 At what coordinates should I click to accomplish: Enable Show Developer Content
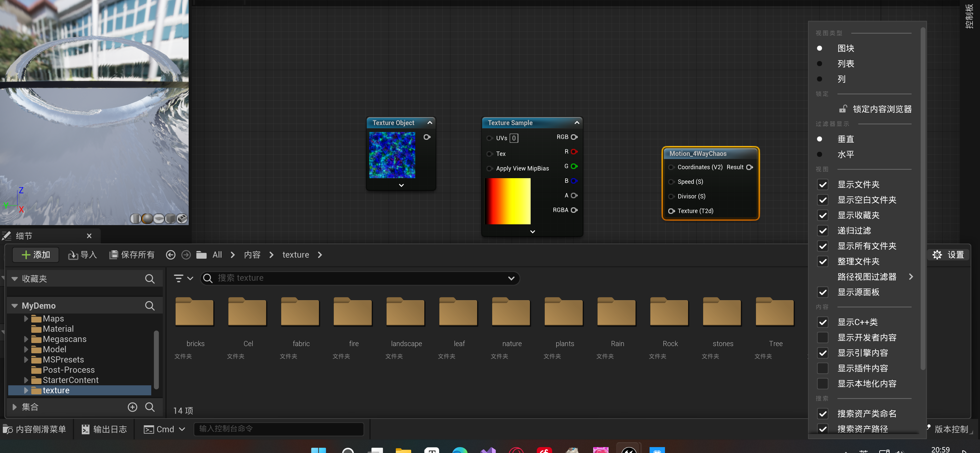(823, 338)
